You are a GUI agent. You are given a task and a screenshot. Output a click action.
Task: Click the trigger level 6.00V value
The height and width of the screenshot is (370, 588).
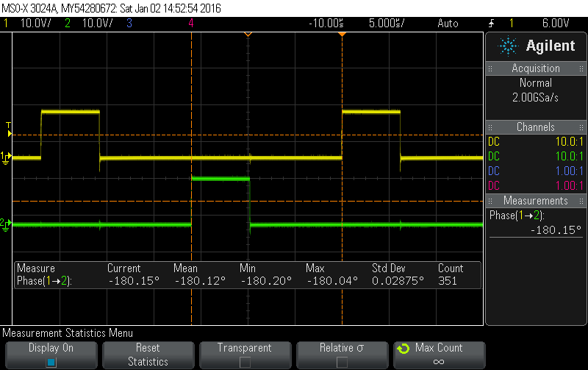pyautogui.click(x=556, y=24)
